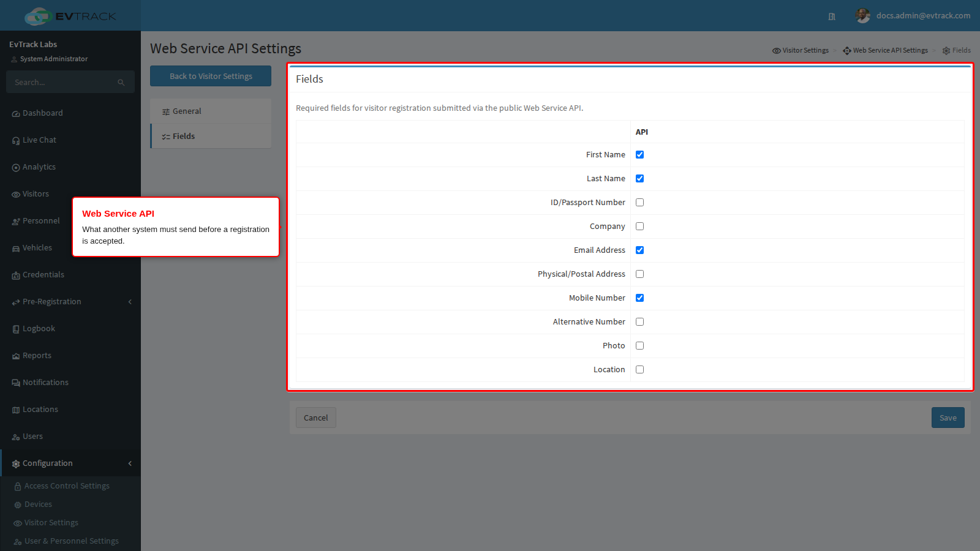Open the building icon in top bar

[x=832, y=17]
